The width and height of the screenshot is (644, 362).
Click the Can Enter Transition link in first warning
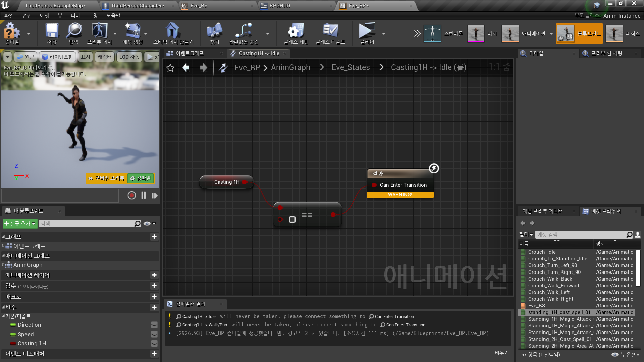394,317
